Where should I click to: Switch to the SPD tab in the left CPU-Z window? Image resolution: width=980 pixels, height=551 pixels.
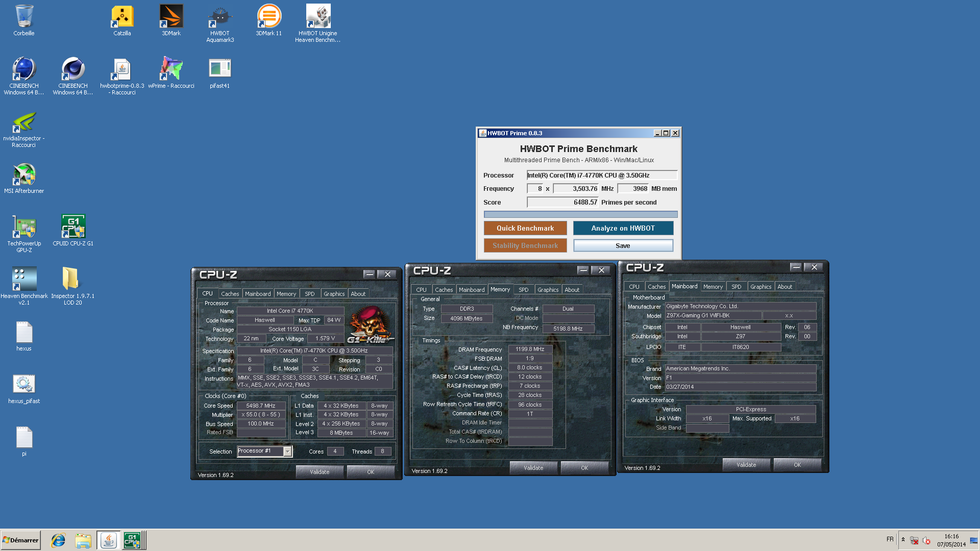pyautogui.click(x=309, y=294)
